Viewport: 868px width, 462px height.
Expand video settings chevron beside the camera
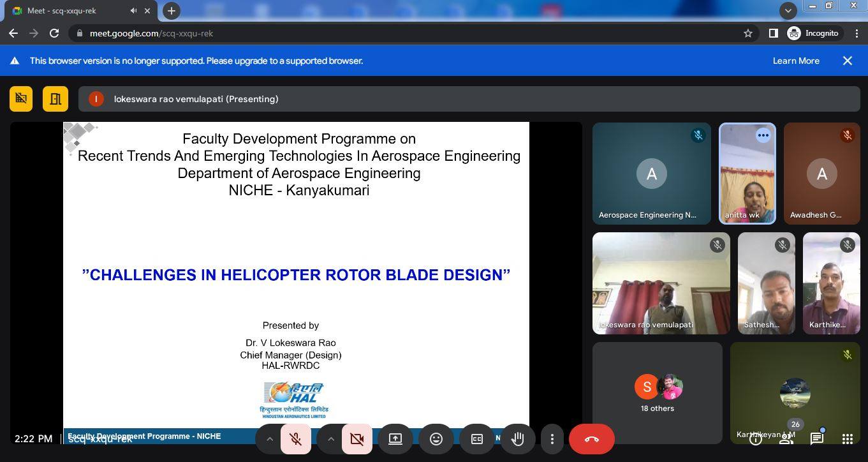click(x=330, y=439)
